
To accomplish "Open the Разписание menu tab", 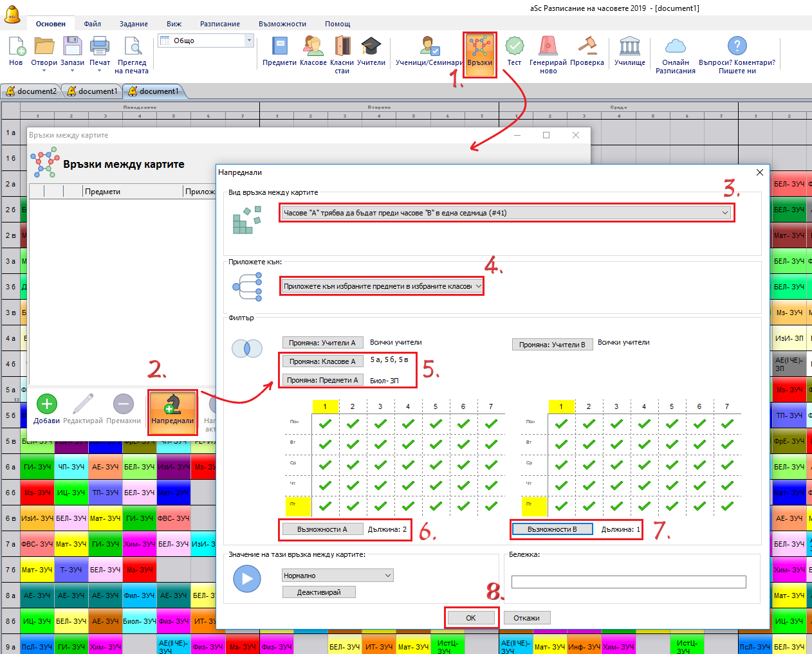I will (x=219, y=24).
